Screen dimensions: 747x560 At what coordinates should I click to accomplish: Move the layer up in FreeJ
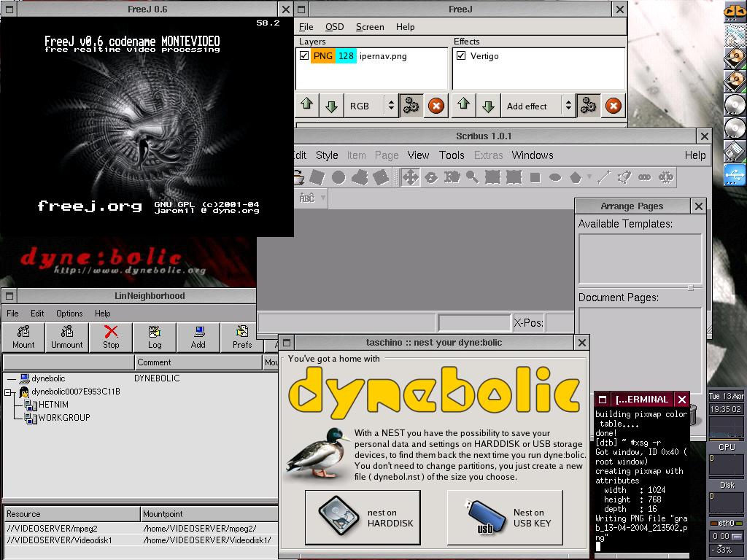pos(307,105)
